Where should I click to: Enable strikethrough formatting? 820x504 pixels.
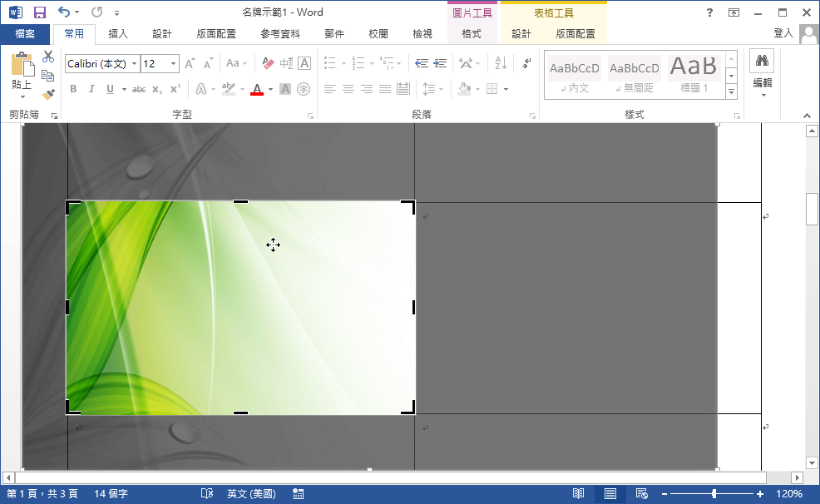point(139,88)
